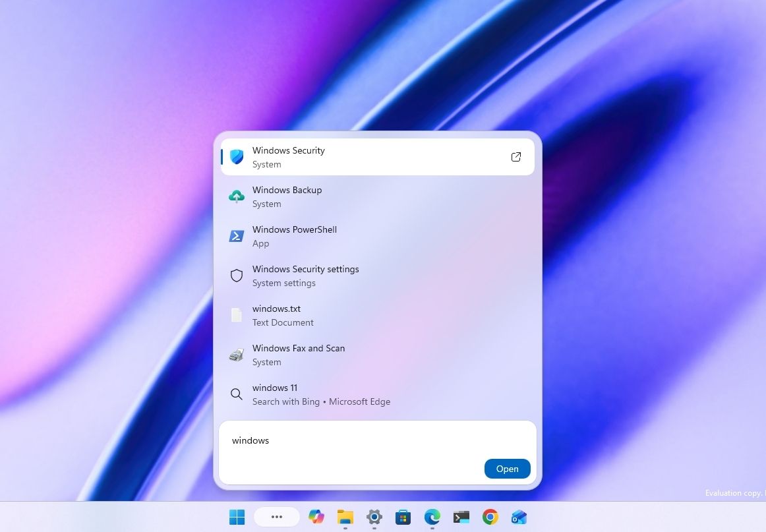
Task: Click the Windows Security shield icon
Action: click(x=237, y=157)
